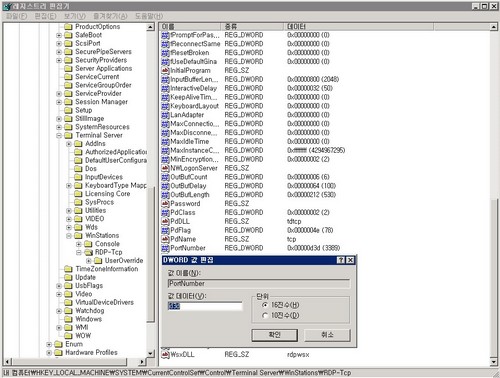This screenshot has width=500, height=378.
Task: Click the PdName string value icon
Action: [x=165, y=239]
